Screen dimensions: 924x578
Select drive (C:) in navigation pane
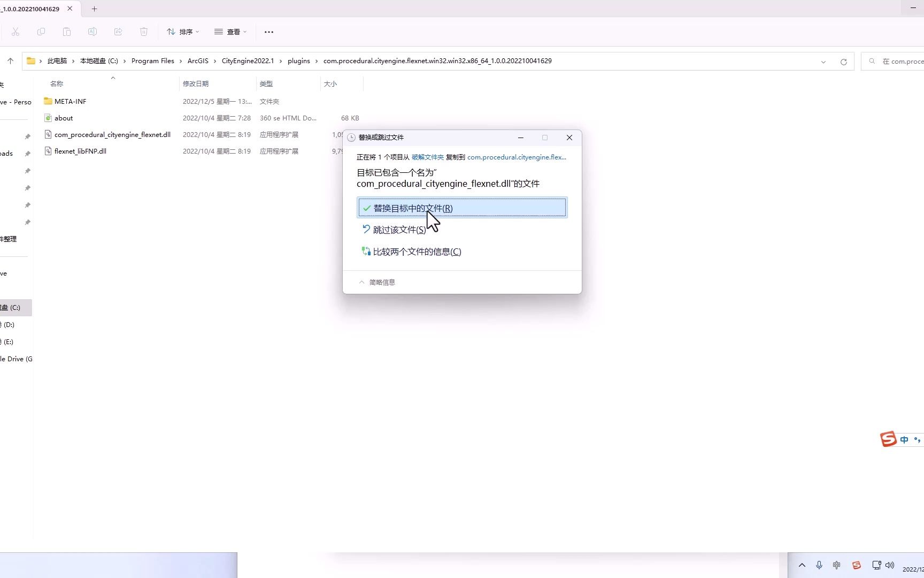[15, 308]
